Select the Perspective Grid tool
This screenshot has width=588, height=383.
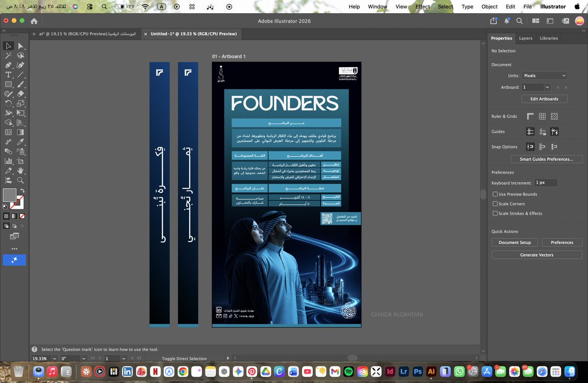click(x=21, y=122)
